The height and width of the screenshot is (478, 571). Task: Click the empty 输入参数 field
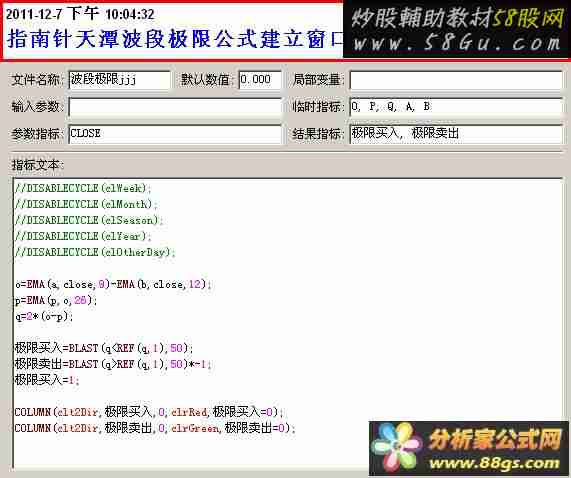(x=175, y=107)
